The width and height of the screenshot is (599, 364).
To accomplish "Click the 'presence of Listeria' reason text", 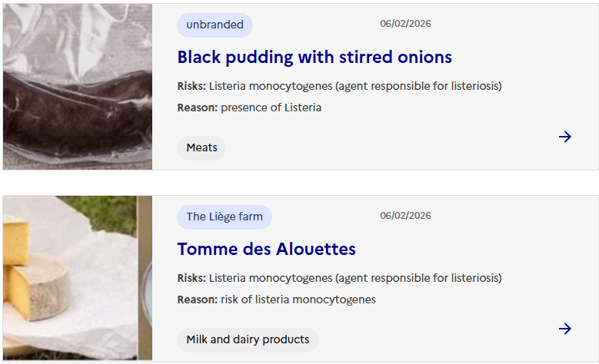I will pos(271,108).
